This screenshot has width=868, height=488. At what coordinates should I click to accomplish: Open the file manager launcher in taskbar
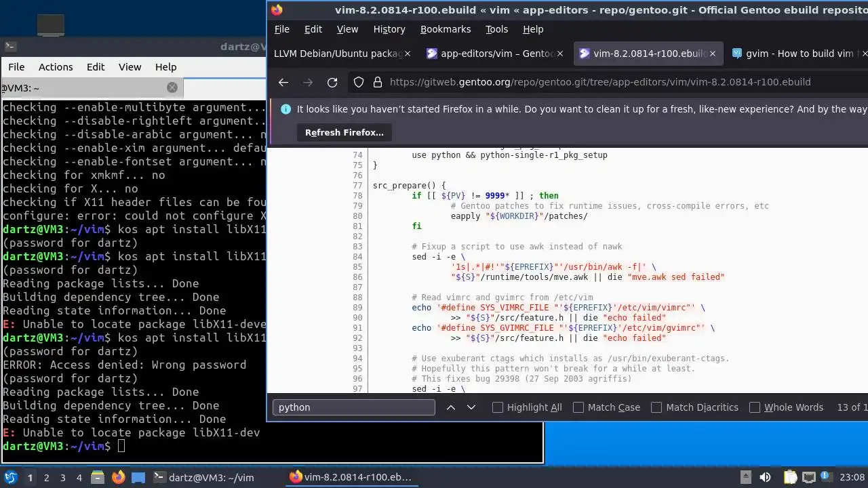[97, 477]
